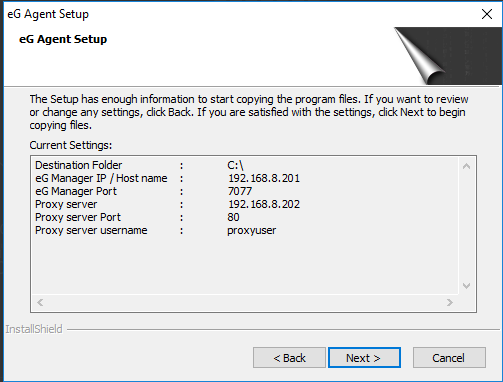Select the proxy port value 80

(233, 217)
